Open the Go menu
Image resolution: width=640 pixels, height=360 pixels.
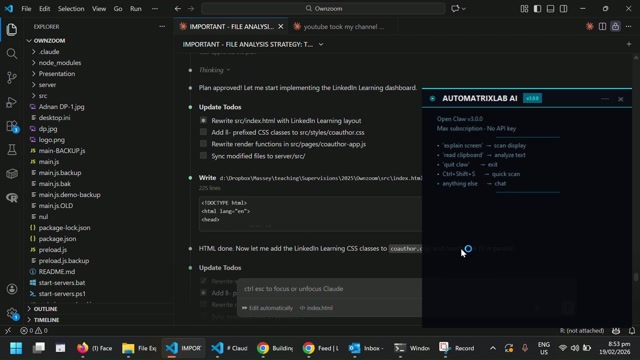tap(118, 9)
